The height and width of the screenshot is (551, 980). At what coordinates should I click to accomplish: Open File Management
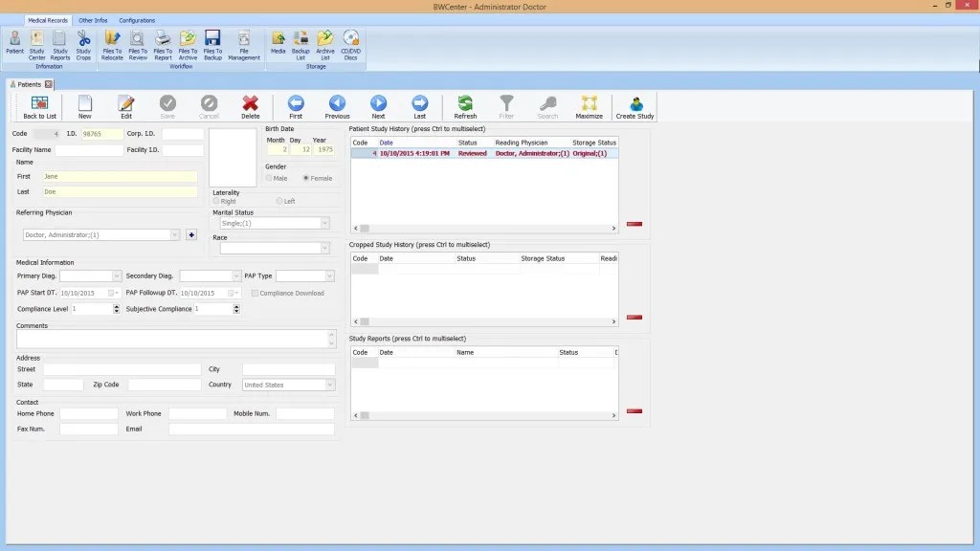pos(244,46)
